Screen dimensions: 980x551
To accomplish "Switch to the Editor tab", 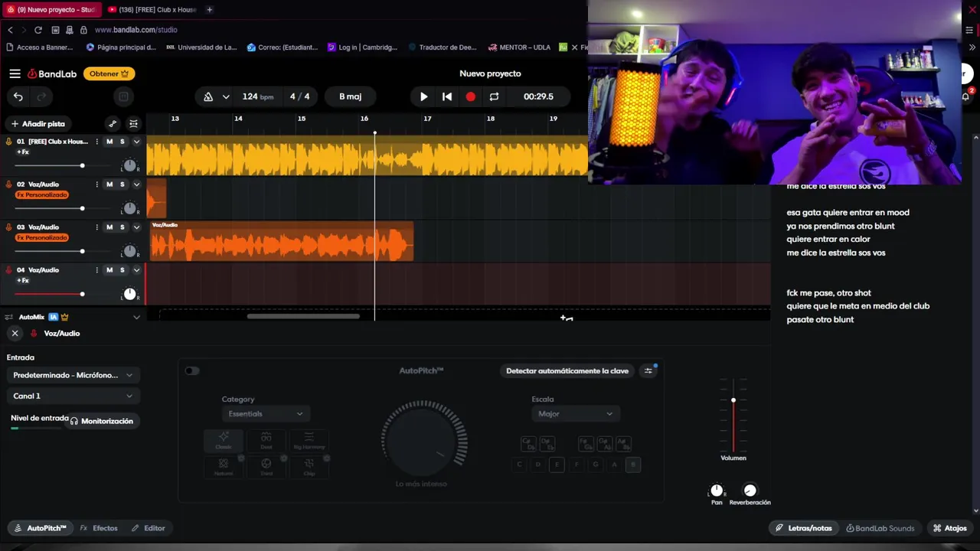I will pyautogui.click(x=148, y=528).
